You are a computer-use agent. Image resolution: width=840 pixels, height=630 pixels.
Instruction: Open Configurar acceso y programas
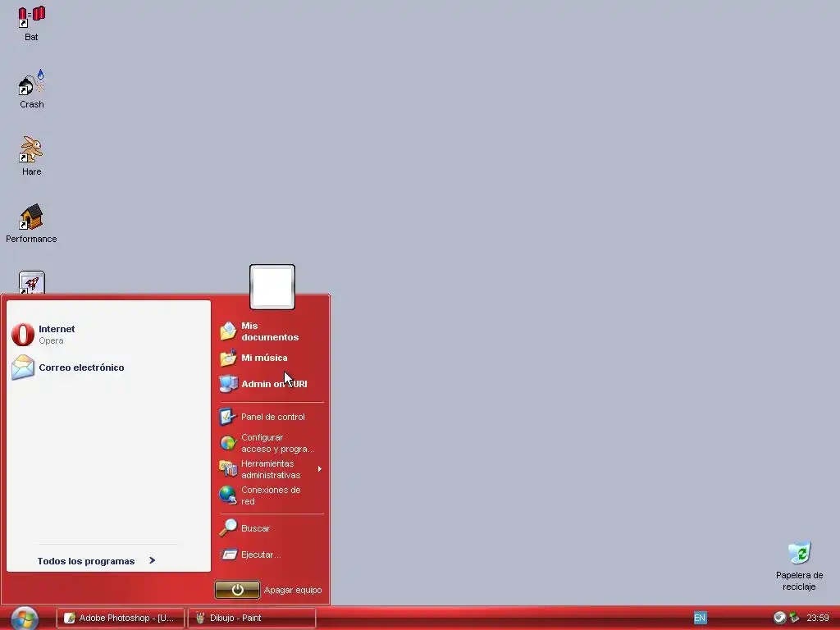271,443
